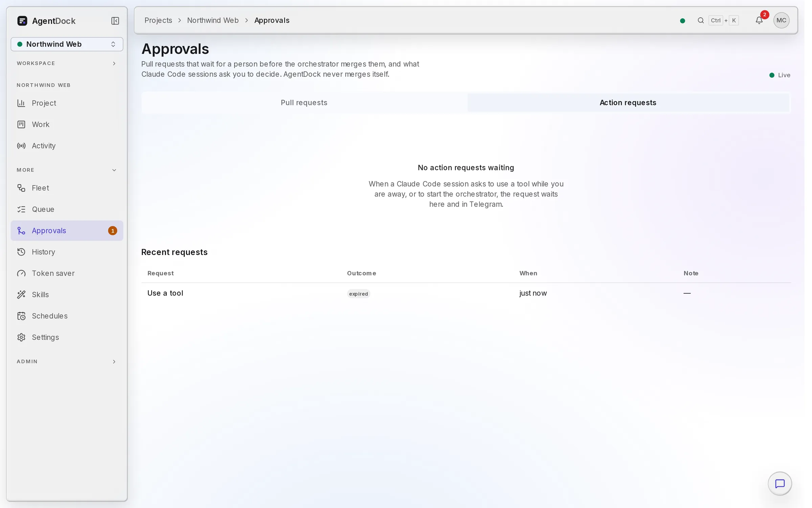Image resolution: width=812 pixels, height=508 pixels.
Task: Click the 'Recent requests' heading
Action: pyautogui.click(x=174, y=252)
